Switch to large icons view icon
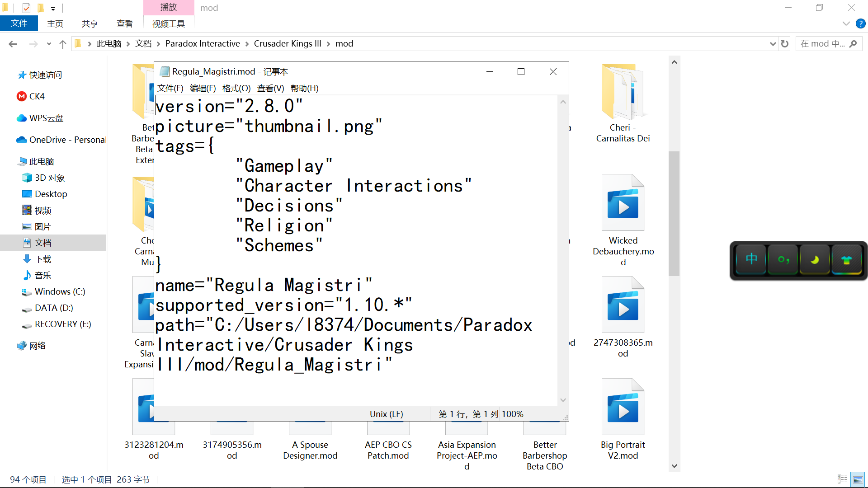The height and width of the screenshot is (488, 868). tap(858, 479)
